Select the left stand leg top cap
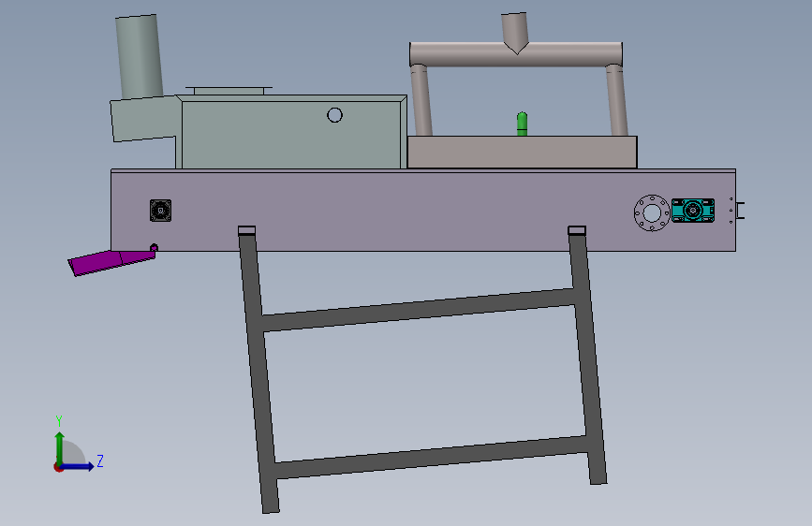812x526 pixels. [x=246, y=230]
